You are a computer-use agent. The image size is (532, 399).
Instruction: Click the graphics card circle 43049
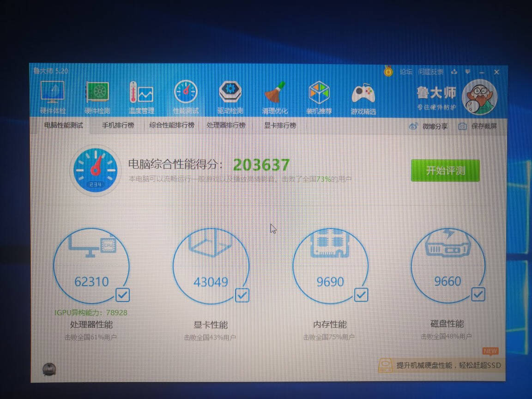coord(211,266)
